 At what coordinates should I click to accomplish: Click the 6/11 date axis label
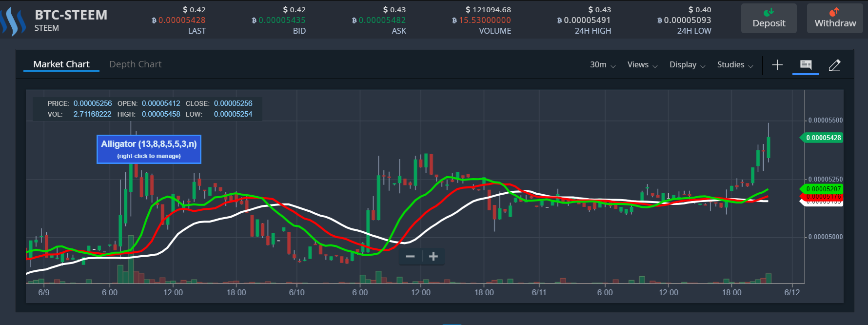(539, 292)
